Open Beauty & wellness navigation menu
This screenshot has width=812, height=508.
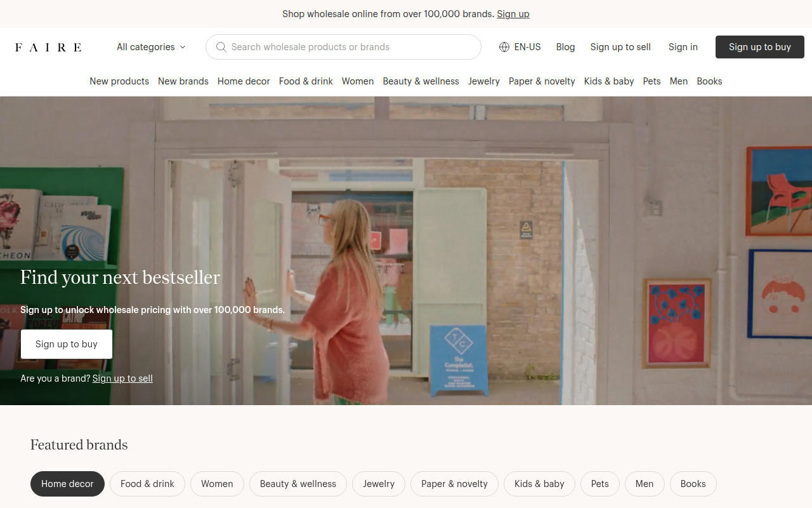coord(421,81)
